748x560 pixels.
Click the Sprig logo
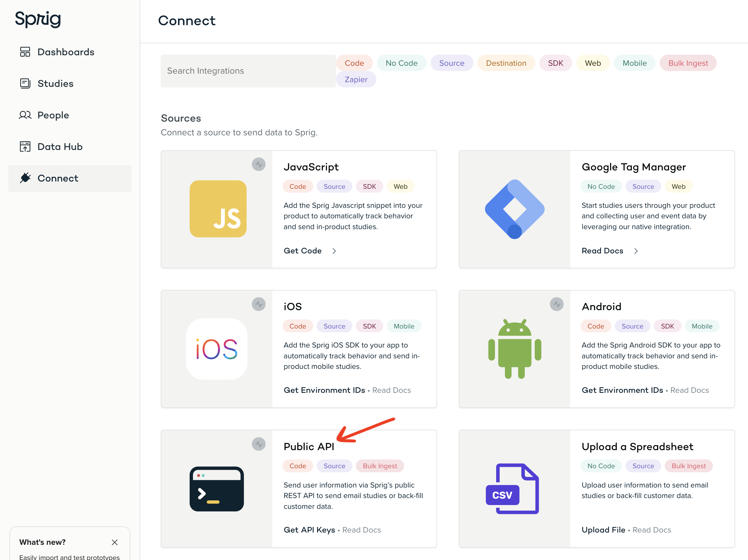[x=38, y=19]
